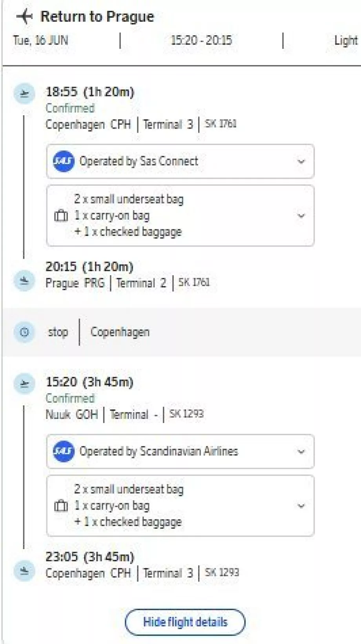Click flight number SK 1761 at Copenhagen departure
The height and width of the screenshot is (644, 361).
(221, 124)
